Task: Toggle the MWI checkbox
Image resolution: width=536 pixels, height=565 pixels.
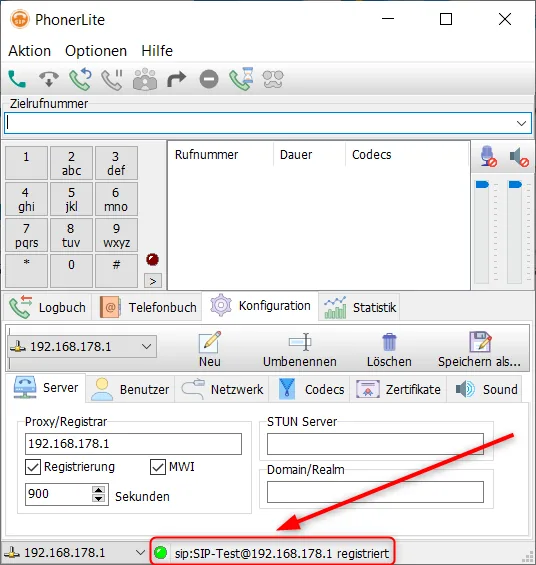Action: (x=158, y=467)
